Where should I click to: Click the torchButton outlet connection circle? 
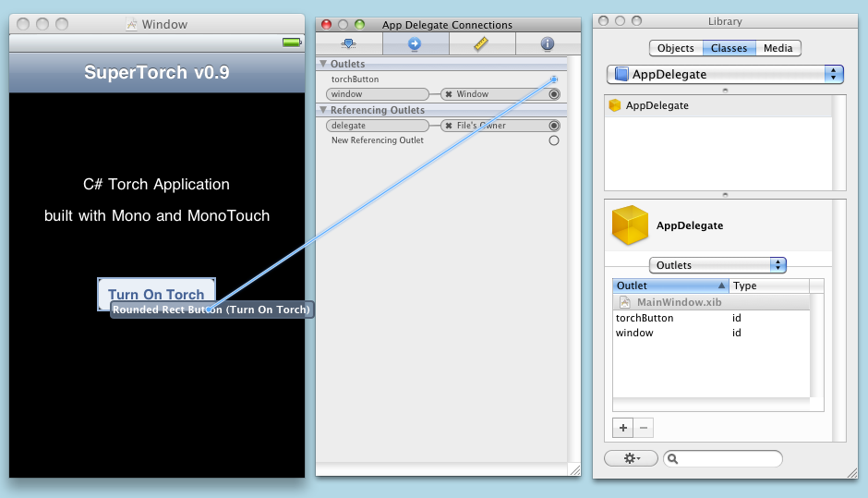click(553, 79)
